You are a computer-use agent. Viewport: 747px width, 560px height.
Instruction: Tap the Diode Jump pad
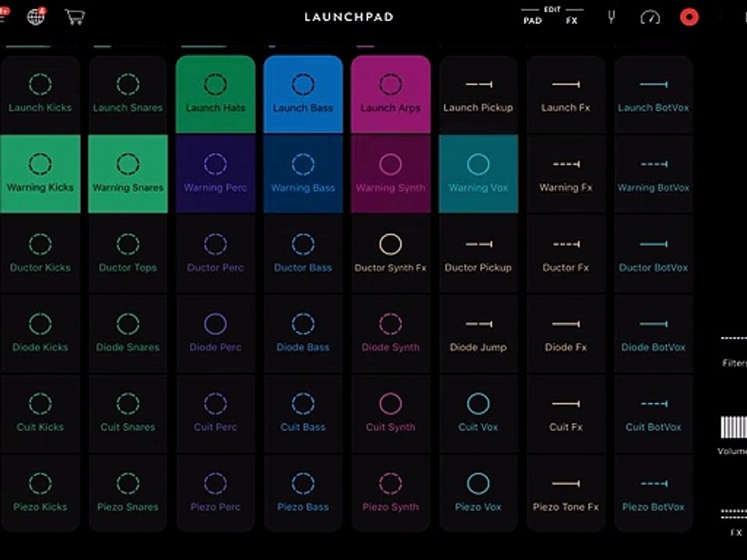479,334
